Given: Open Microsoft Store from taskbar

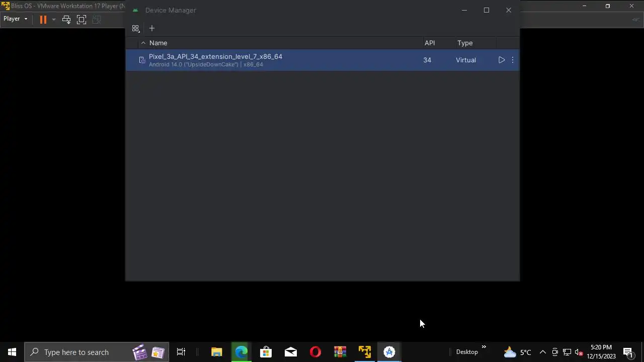Looking at the screenshot, I should (x=266, y=352).
